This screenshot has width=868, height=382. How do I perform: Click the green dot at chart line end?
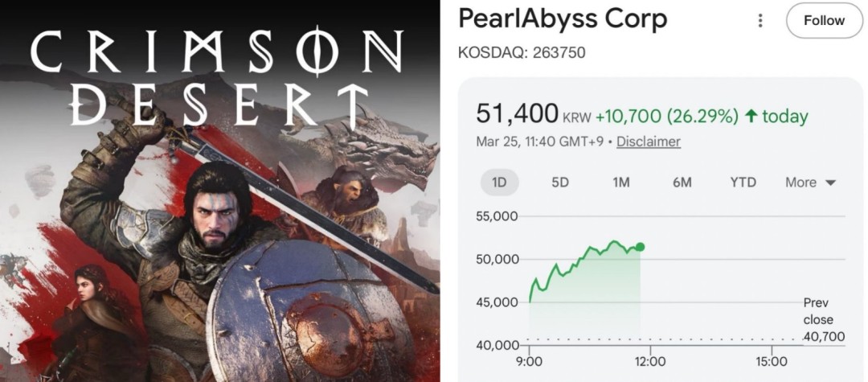point(640,247)
